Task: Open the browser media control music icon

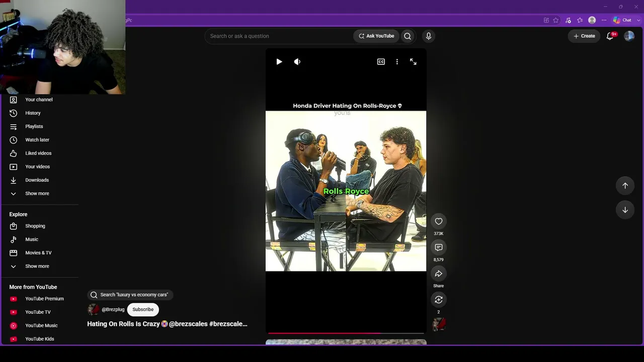Action: pos(568,20)
